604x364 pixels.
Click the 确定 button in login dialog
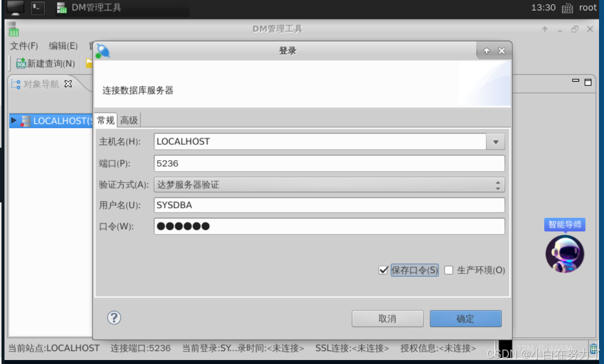[466, 319]
